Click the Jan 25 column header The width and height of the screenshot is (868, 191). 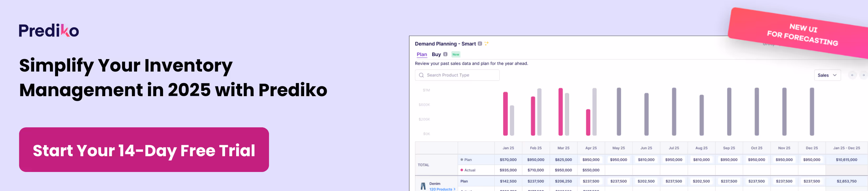pos(508,148)
